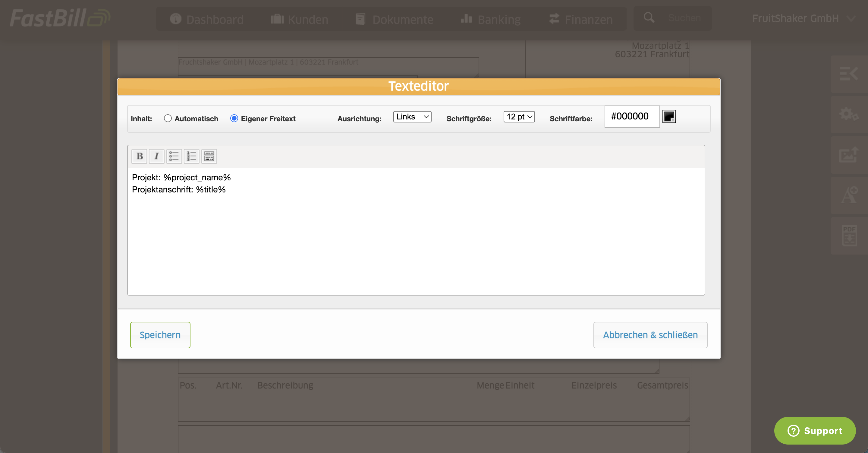The width and height of the screenshot is (868, 453).
Task: Open the gears settings icon in the sidebar
Action: pyautogui.click(x=848, y=114)
